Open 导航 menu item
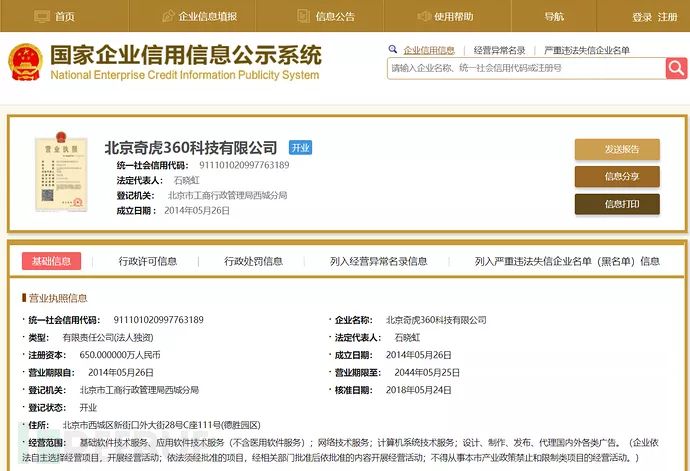 (554, 17)
